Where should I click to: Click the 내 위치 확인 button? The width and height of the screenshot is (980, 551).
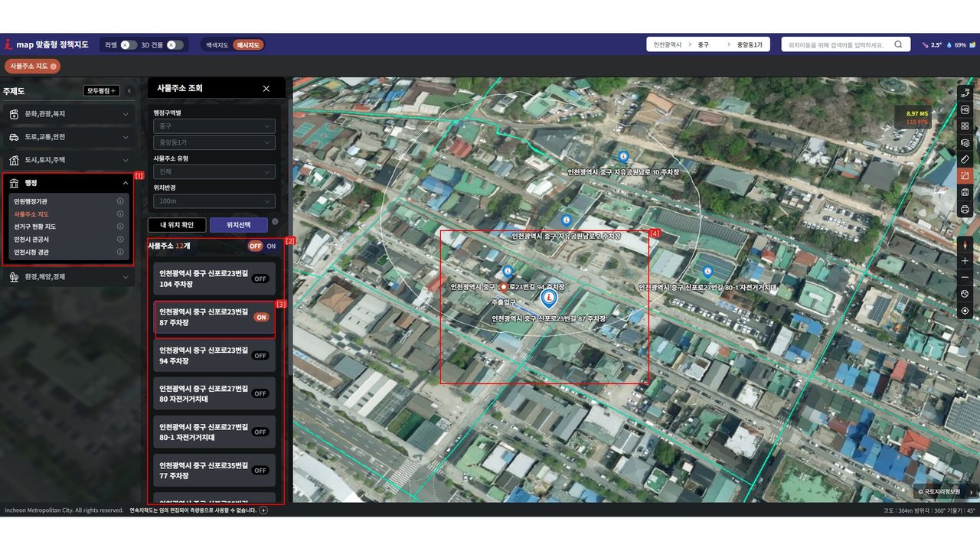click(176, 225)
